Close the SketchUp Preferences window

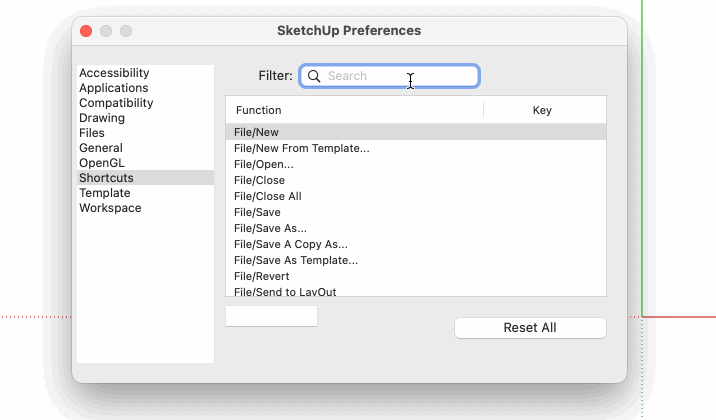pyautogui.click(x=86, y=31)
